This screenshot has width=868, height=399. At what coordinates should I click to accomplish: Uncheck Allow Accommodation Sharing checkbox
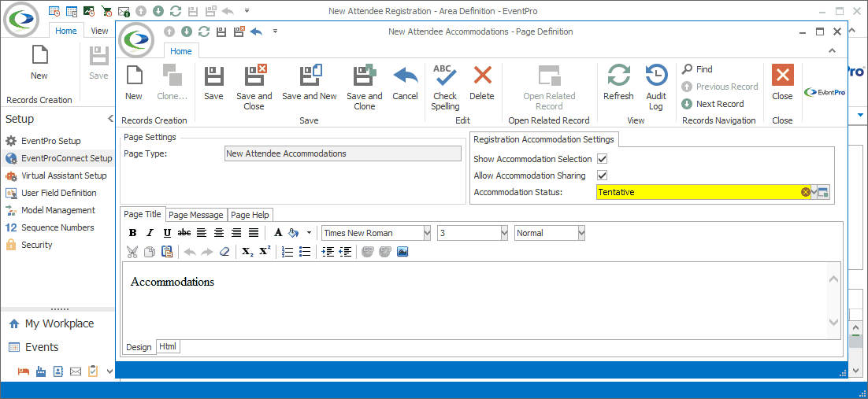click(603, 175)
